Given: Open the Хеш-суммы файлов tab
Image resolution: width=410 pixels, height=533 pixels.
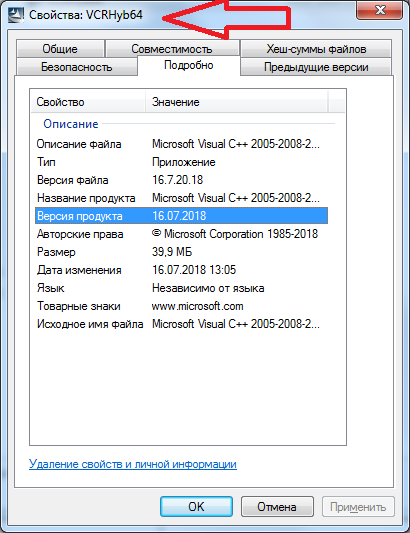Looking at the screenshot, I should pyautogui.click(x=316, y=49).
